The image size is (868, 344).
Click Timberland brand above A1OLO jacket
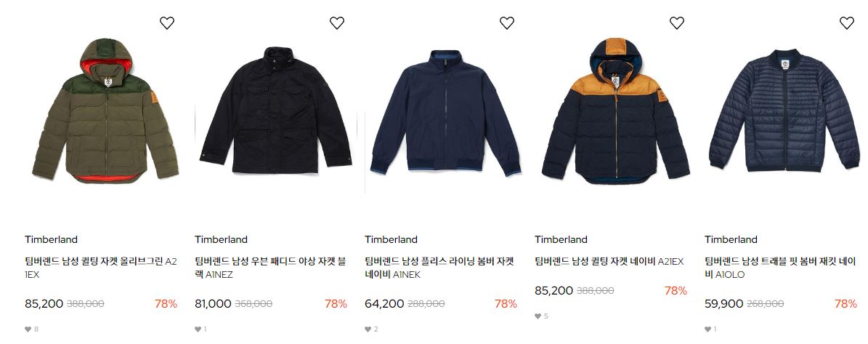tap(731, 239)
